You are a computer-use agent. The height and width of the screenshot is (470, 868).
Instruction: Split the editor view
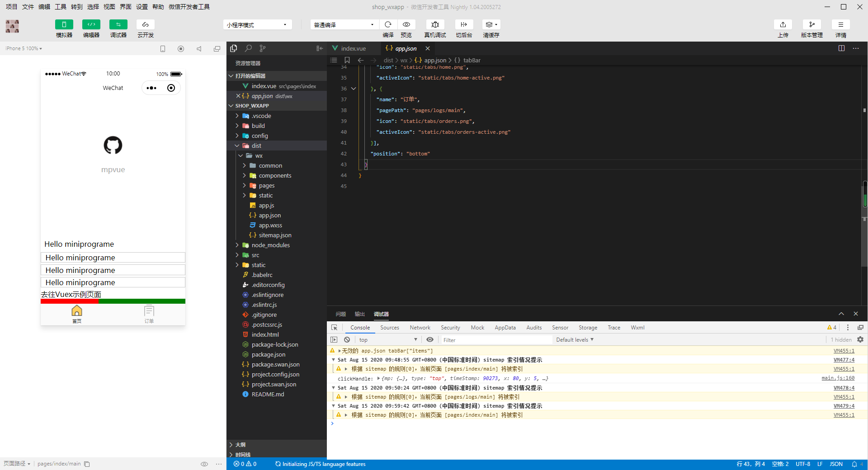(x=841, y=48)
